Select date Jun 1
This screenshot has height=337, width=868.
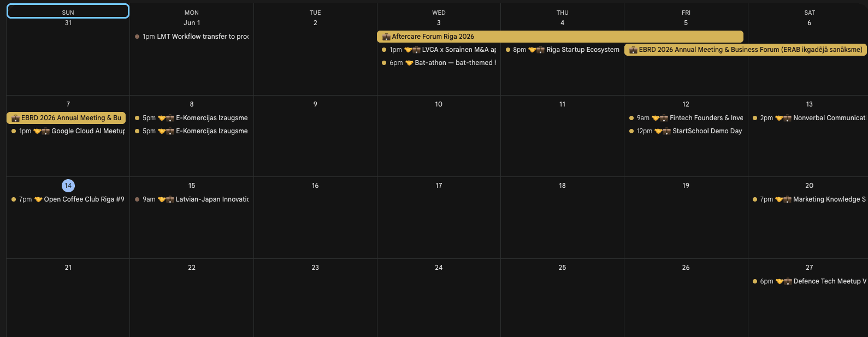coord(192,23)
